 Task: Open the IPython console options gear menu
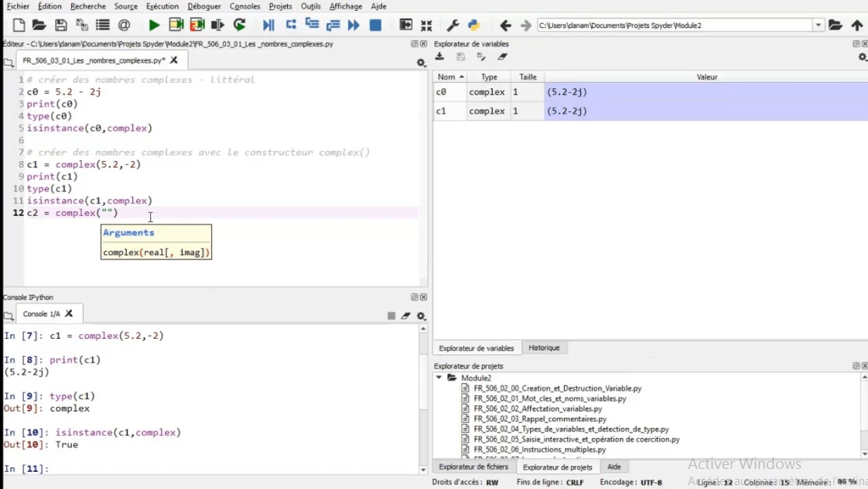421,316
